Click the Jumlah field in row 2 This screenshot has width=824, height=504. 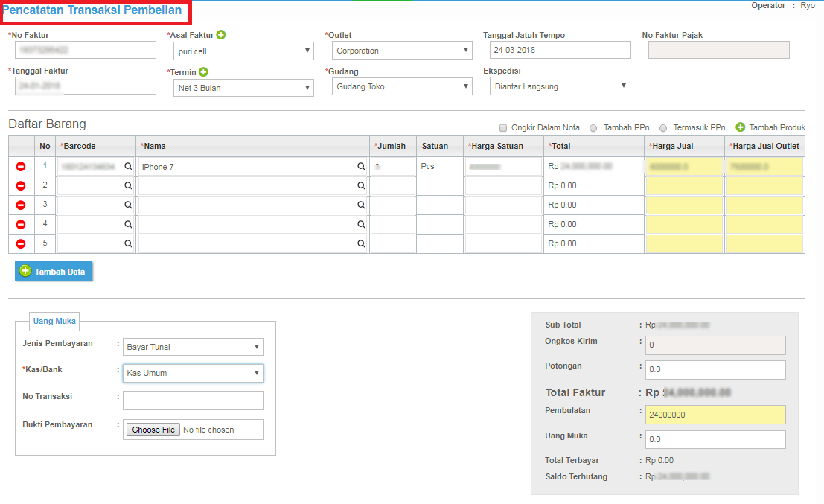coord(392,185)
